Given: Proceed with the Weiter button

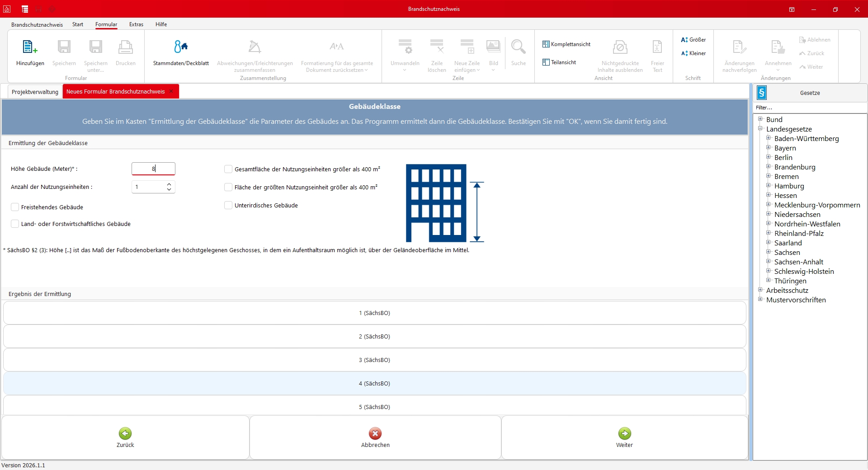Looking at the screenshot, I should click(x=624, y=437).
